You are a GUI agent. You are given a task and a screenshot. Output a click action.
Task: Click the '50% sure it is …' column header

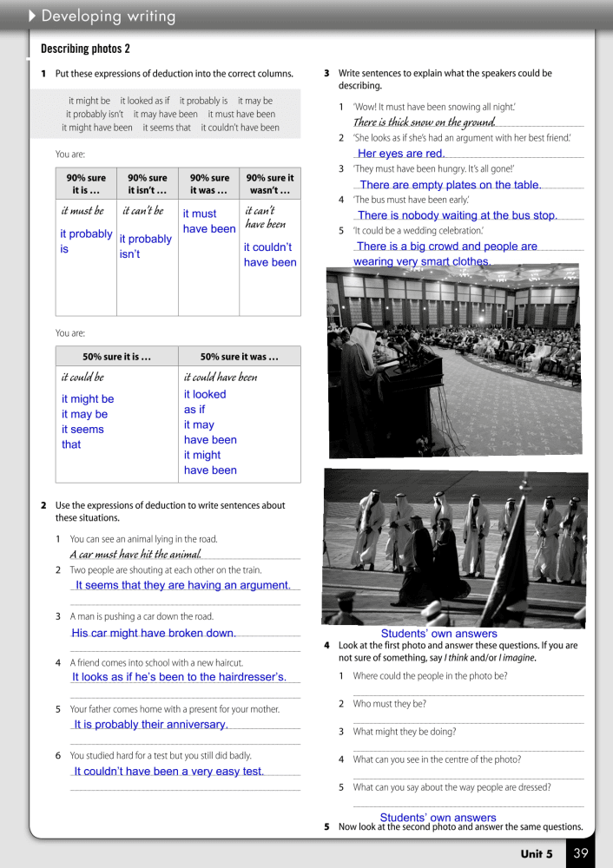[117, 357]
